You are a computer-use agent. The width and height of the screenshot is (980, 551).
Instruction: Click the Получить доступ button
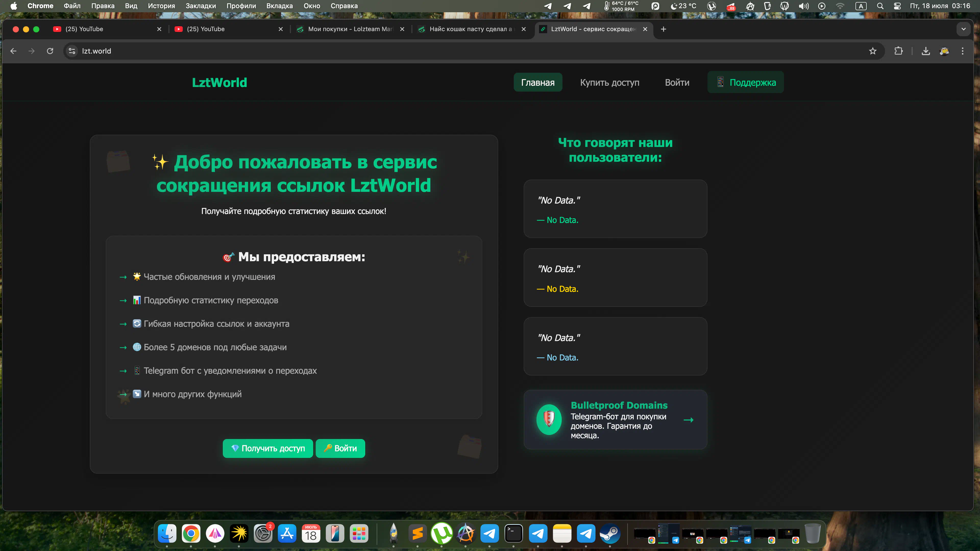[267, 448]
